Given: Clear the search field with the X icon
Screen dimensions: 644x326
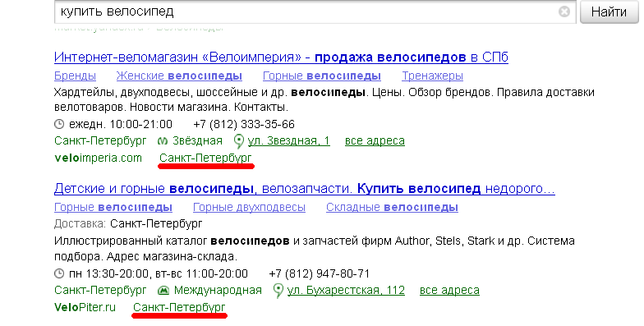Looking at the screenshot, I should click(564, 11).
